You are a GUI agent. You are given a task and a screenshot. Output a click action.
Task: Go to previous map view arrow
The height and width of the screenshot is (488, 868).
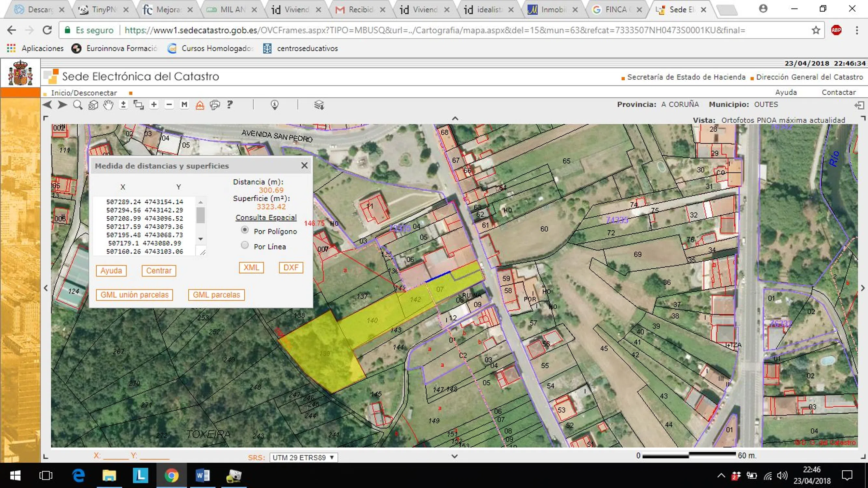point(47,105)
